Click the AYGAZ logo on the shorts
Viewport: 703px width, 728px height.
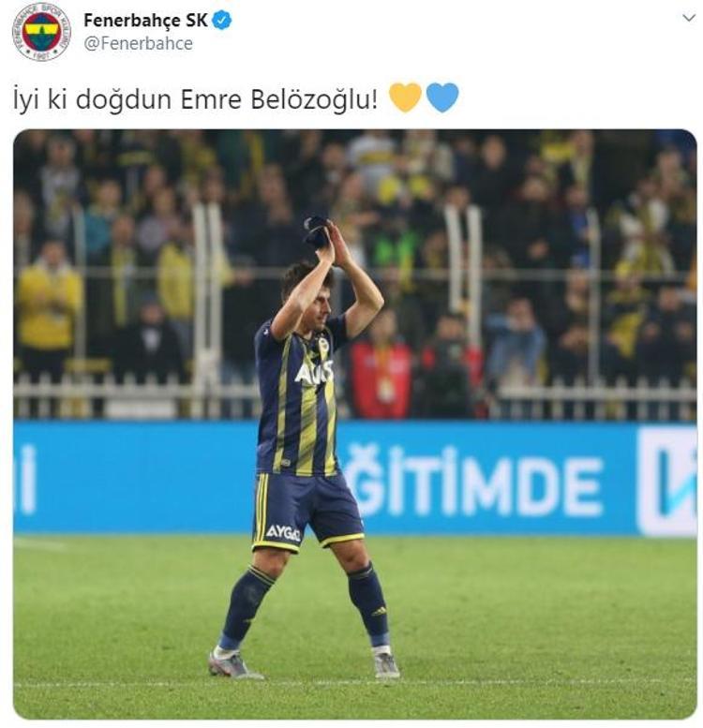(283, 532)
